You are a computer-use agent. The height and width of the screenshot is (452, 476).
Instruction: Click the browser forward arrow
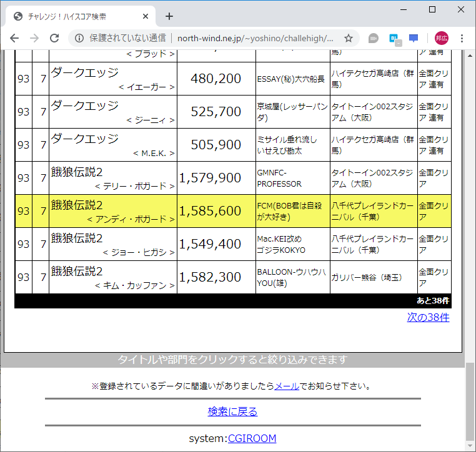pos(34,38)
